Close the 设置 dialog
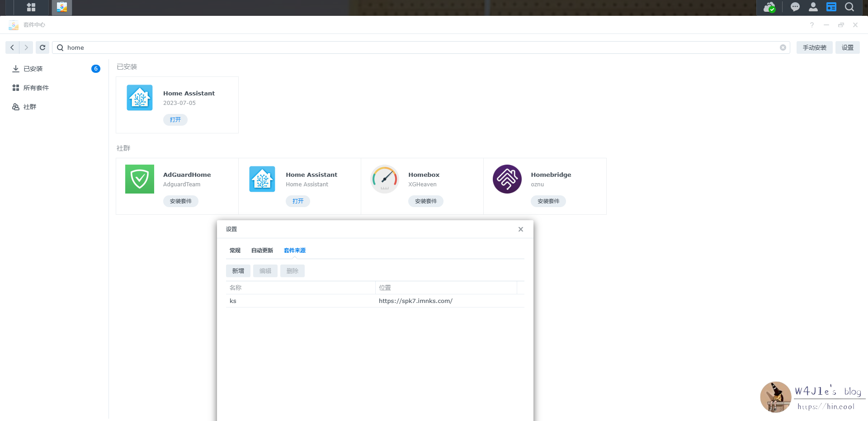This screenshot has height=421, width=868. point(521,229)
